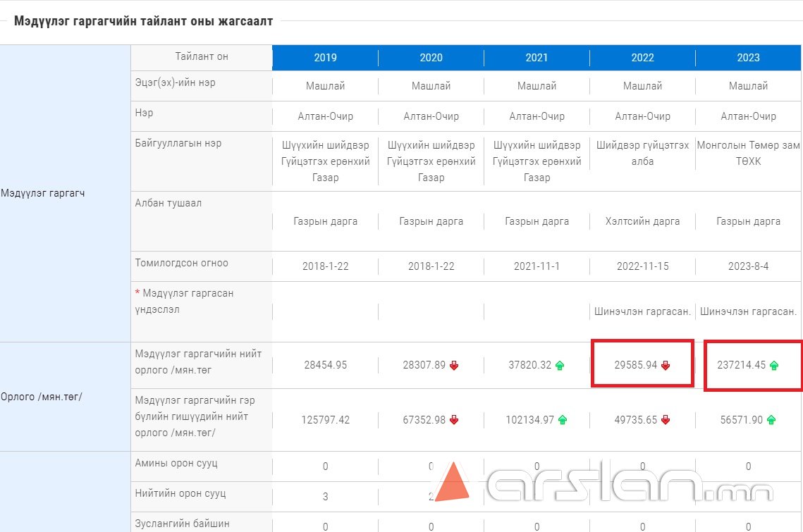
Task: Click green up arrow beside 237214.45
Action: (774, 365)
